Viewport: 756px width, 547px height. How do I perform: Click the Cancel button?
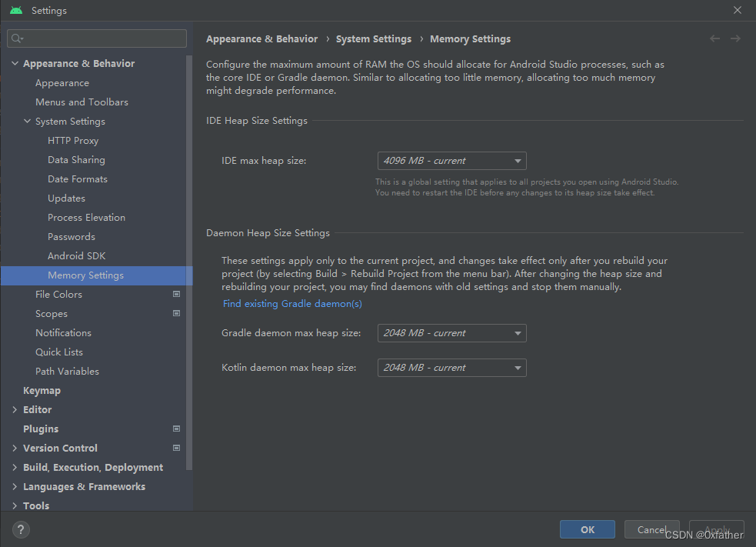coord(652,529)
